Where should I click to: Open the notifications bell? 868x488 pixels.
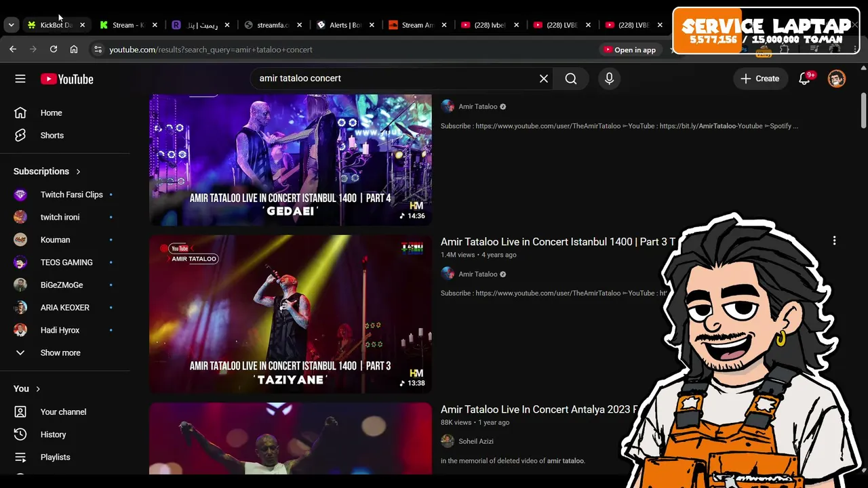click(805, 79)
